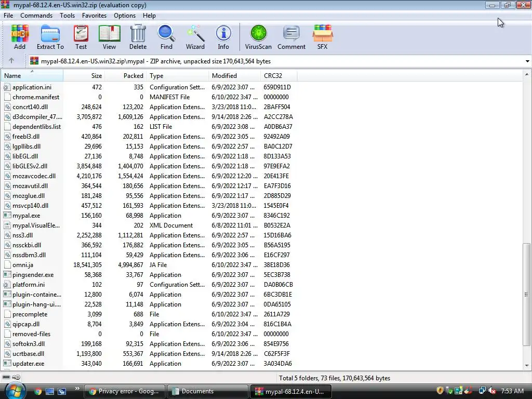The height and width of the screenshot is (399, 532).
Task: Open the Favorites menu
Action: click(94, 16)
